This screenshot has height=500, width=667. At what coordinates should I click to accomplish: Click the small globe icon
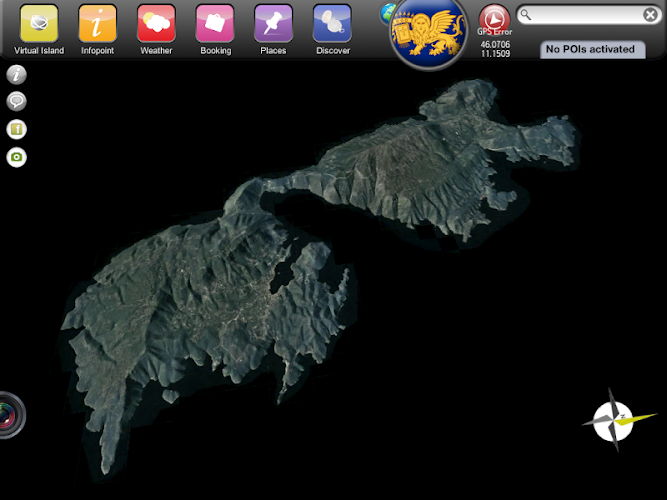pyautogui.click(x=387, y=12)
